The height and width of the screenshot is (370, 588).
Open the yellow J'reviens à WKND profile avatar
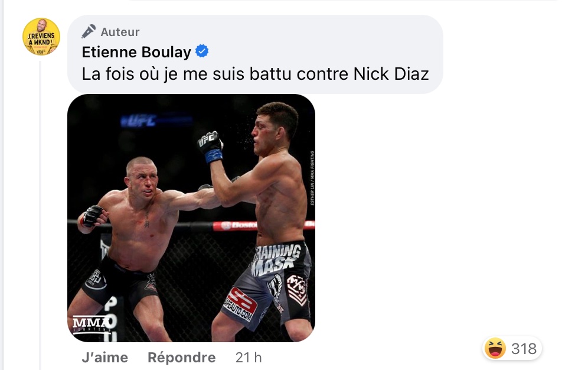pyautogui.click(x=41, y=37)
